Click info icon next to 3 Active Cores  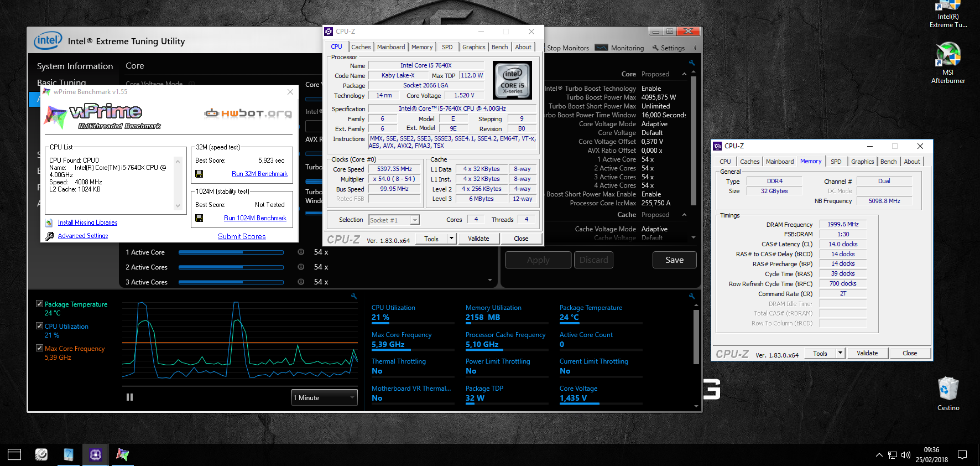[301, 282]
